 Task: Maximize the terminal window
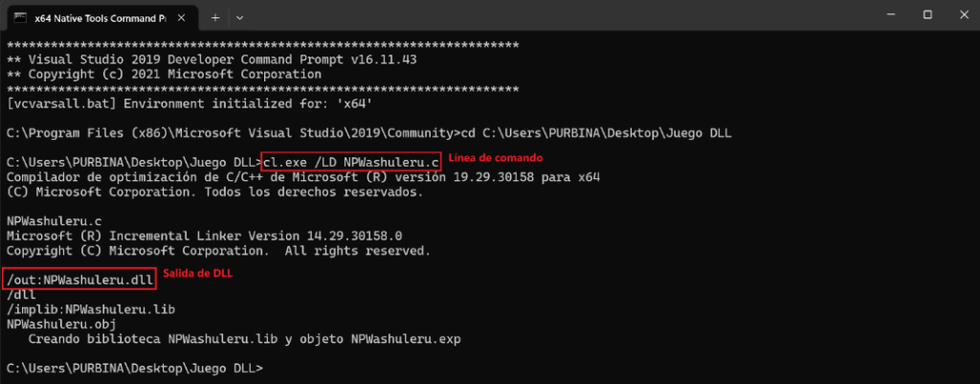[926, 15]
